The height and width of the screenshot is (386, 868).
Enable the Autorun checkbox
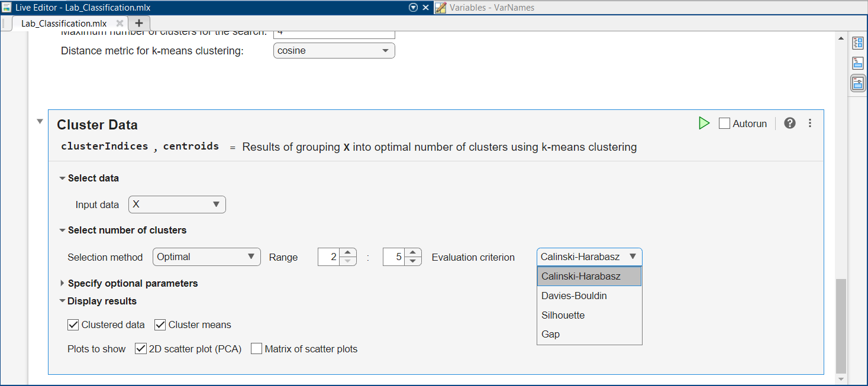[724, 124]
